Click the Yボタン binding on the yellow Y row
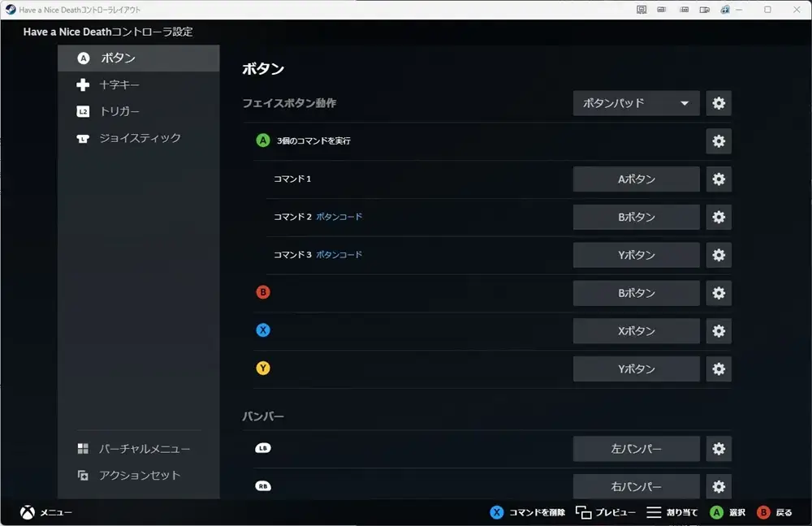812x526 pixels. [x=636, y=369]
